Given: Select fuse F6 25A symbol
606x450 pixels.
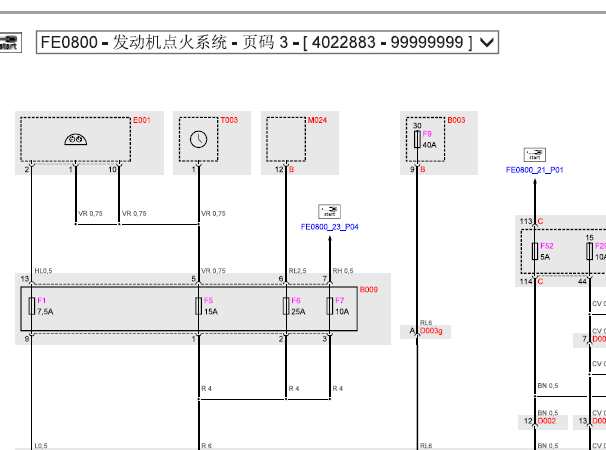Looking at the screenshot, I should (x=286, y=306).
